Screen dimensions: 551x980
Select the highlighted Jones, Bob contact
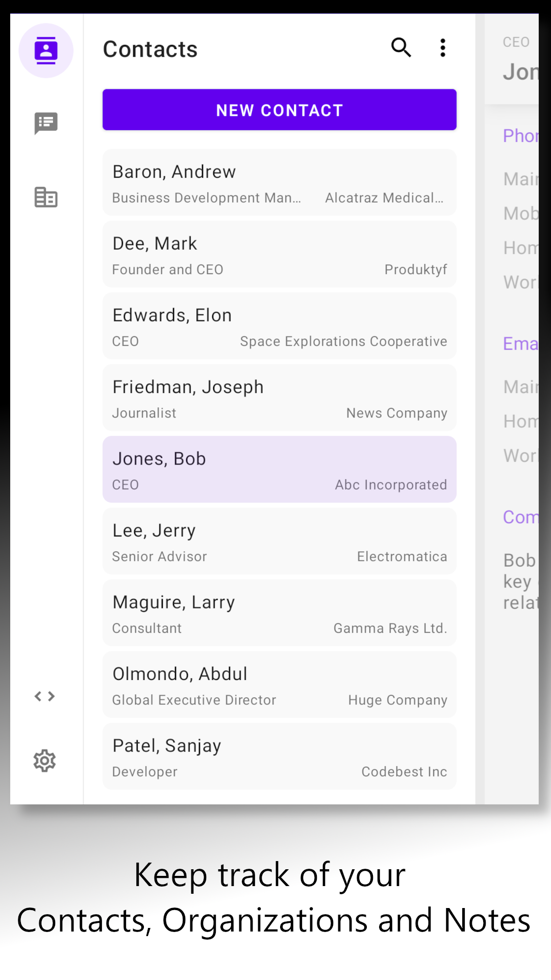(279, 470)
